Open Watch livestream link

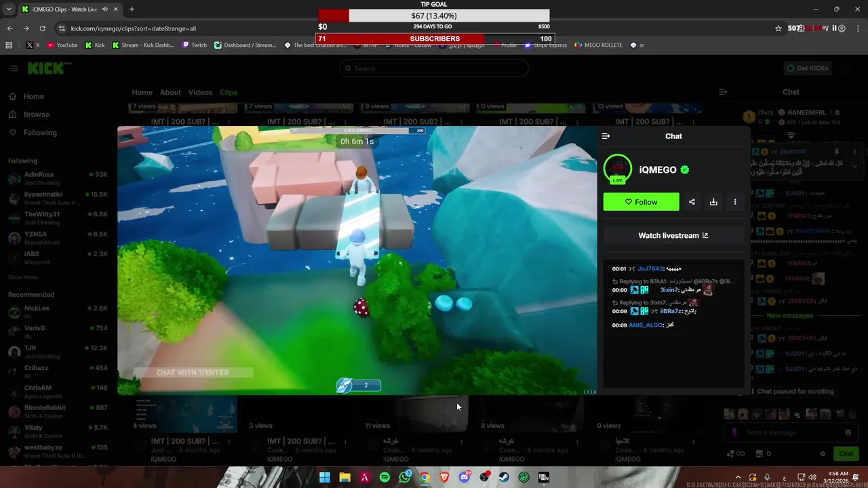673,236
